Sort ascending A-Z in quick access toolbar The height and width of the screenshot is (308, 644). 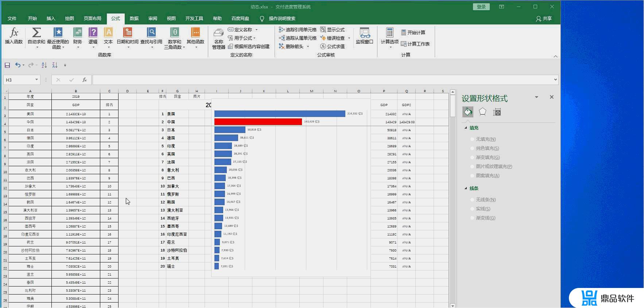tap(44, 65)
